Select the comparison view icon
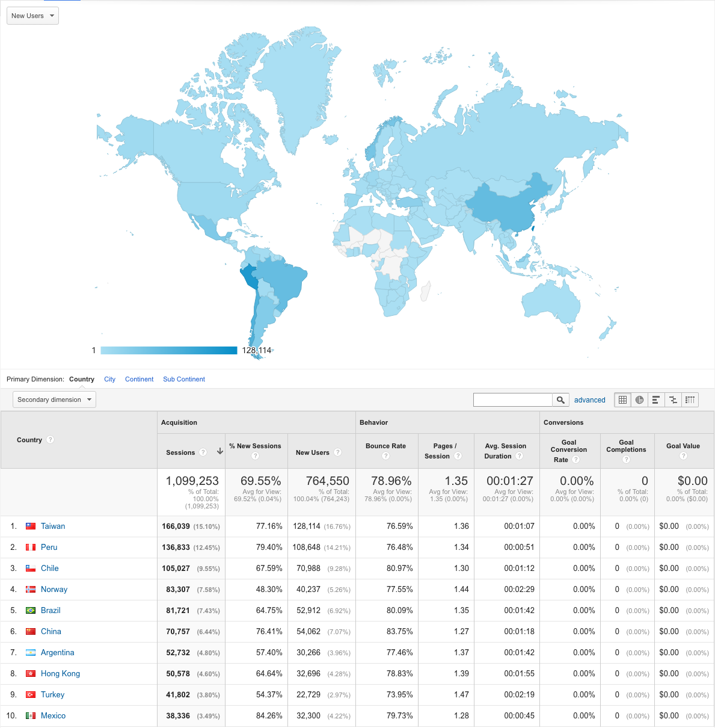This screenshot has width=715, height=728. (x=673, y=399)
